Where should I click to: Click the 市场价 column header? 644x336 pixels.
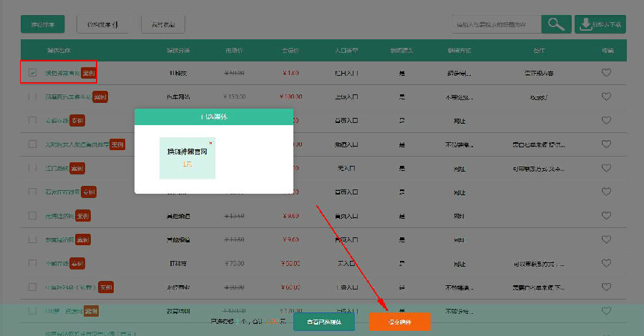pos(234,51)
